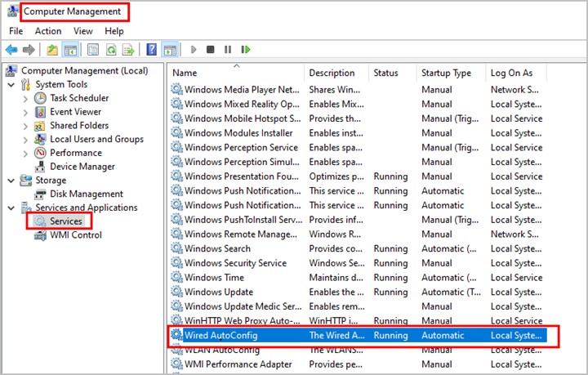This screenshot has width=588, height=375.
Task: Click gear icon of Windows Search service
Action: point(176,248)
